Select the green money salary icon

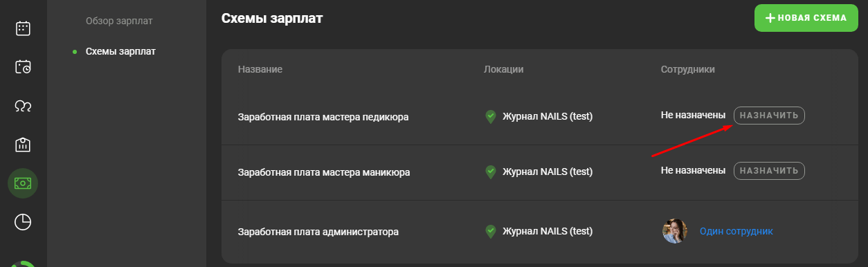23,183
